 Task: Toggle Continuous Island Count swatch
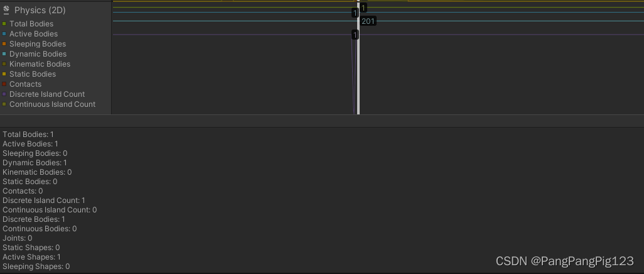(x=4, y=104)
